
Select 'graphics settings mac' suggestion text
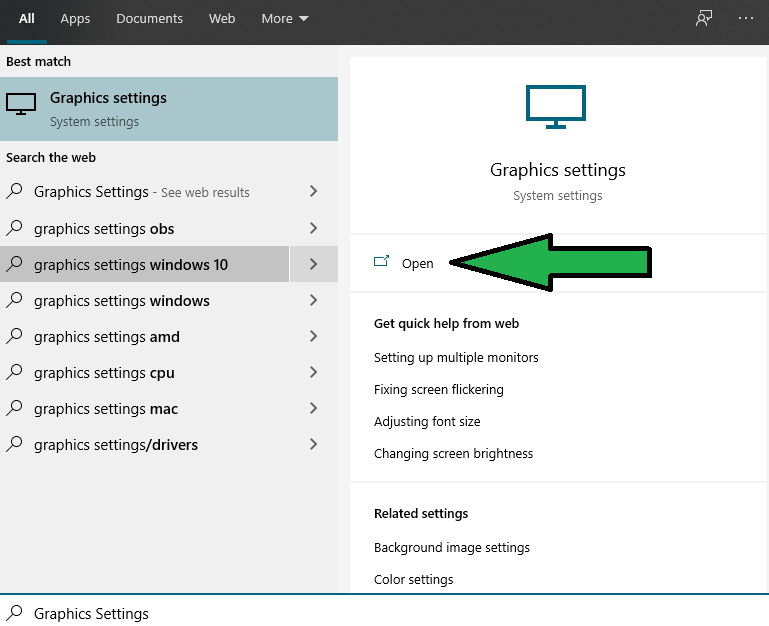tap(106, 409)
